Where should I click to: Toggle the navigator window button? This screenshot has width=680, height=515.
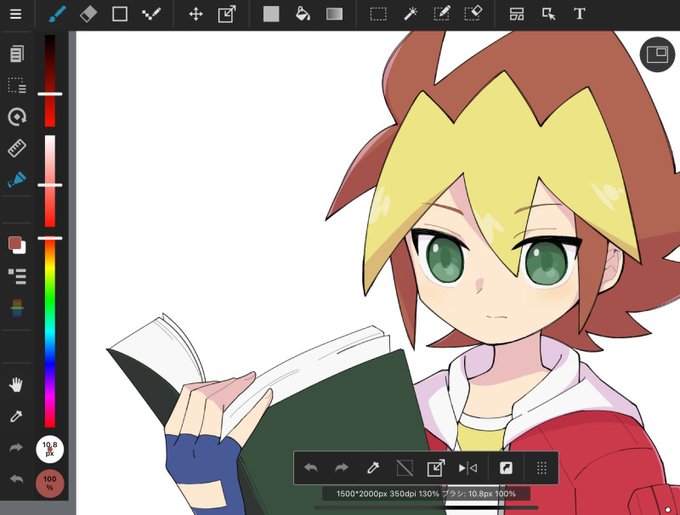657,54
